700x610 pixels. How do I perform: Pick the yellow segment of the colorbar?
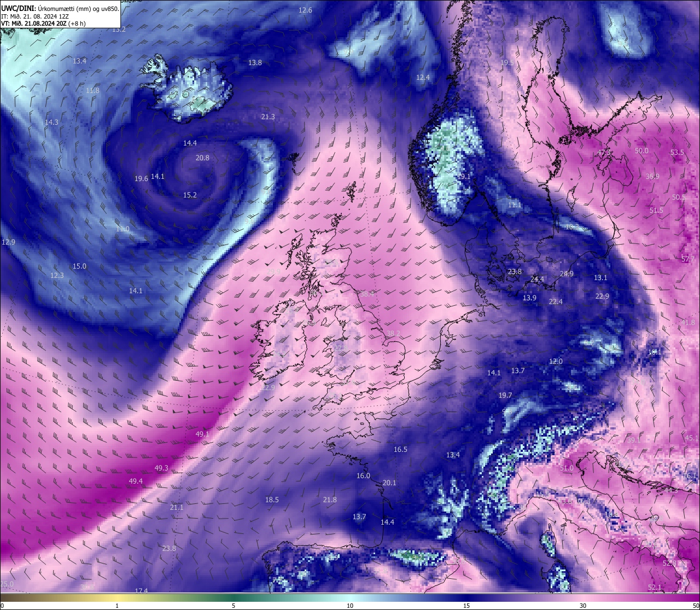point(117,597)
